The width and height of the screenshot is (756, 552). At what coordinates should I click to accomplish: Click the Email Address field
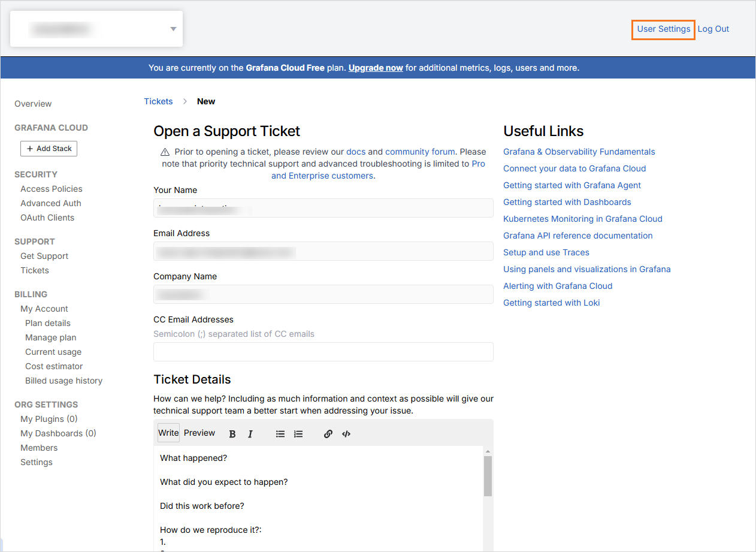323,251
